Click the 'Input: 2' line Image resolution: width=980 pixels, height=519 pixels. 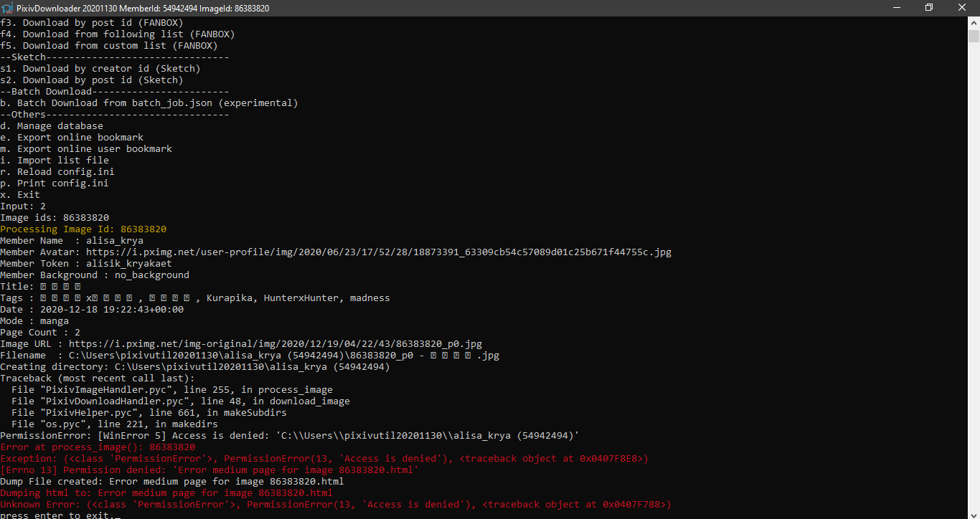(x=23, y=206)
